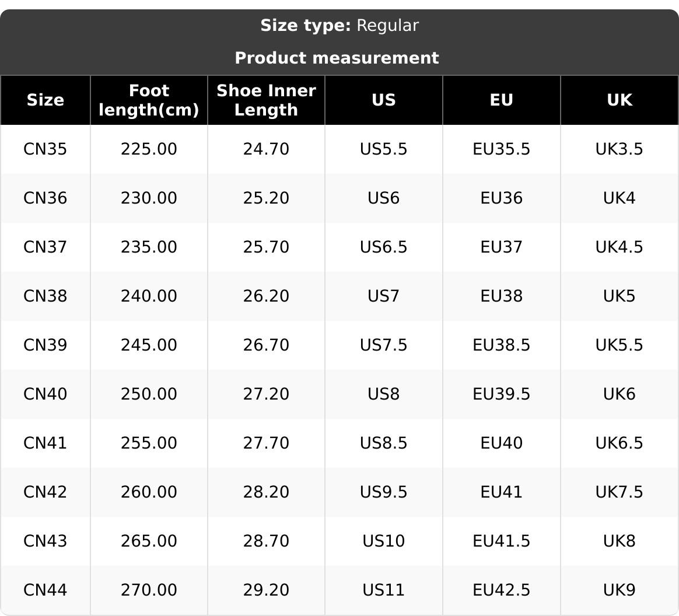
Task: Click the UK column header
Action: pos(619,100)
